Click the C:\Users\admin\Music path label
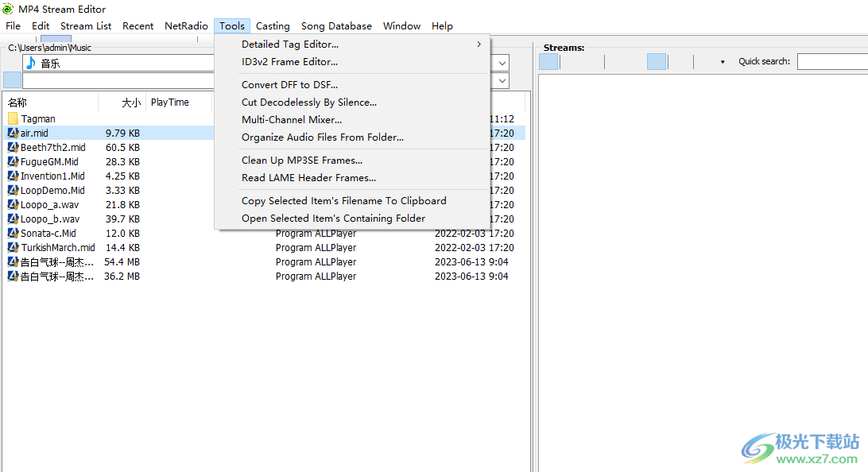Image resolution: width=868 pixels, height=472 pixels. coord(50,48)
